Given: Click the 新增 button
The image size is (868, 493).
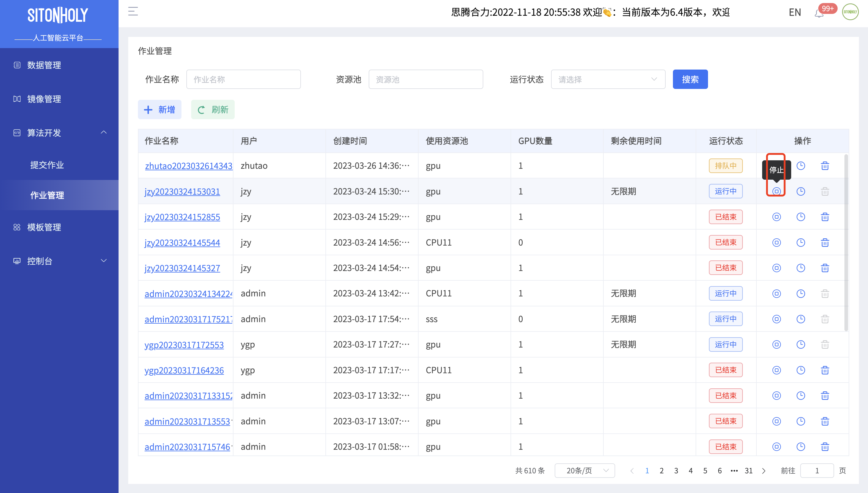Looking at the screenshot, I should click(x=159, y=109).
